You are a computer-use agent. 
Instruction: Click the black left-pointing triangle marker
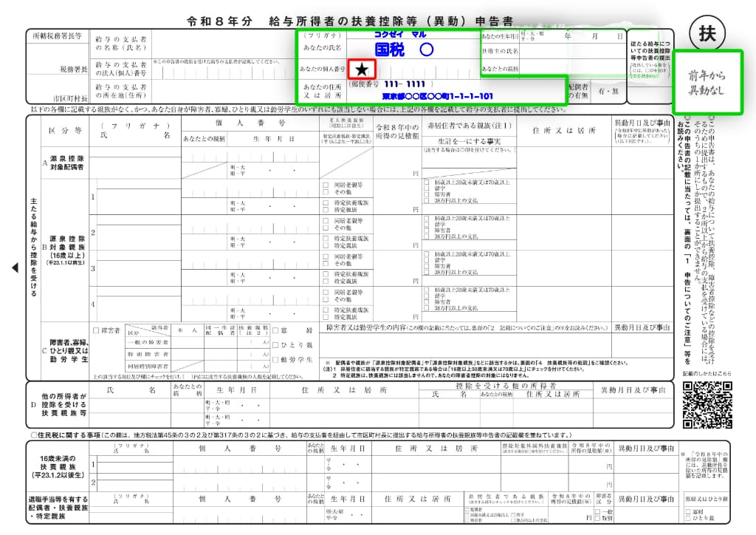(15, 268)
